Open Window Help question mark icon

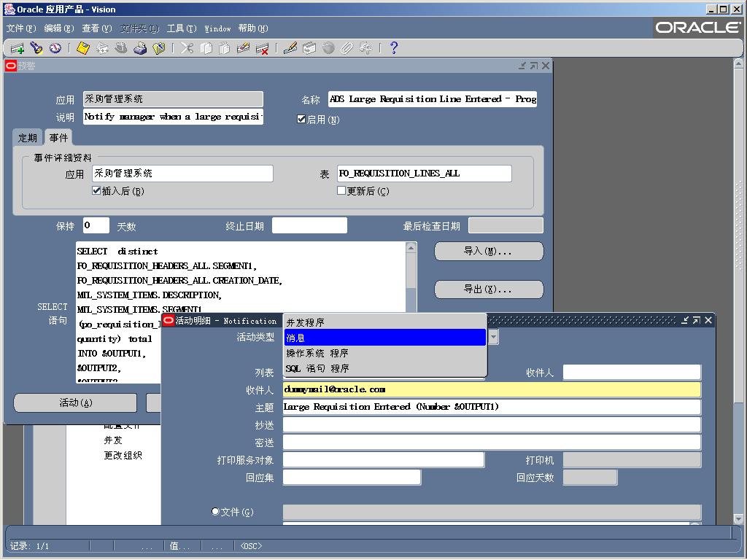pyautogui.click(x=393, y=48)
